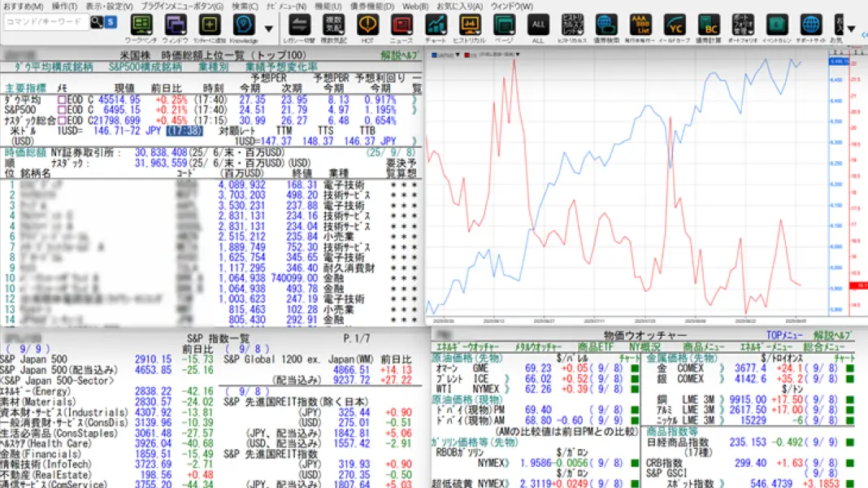Open the 解説ヘルプ link above stock list
Image resolution: width=868 pixels, height=488 pixels.
(400, 55)
